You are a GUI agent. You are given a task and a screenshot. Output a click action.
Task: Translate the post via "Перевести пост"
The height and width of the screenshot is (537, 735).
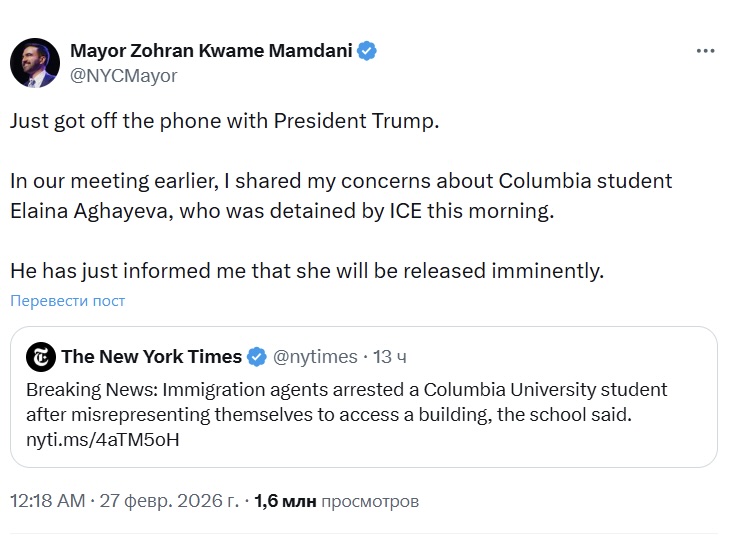[x=67, y=300]
